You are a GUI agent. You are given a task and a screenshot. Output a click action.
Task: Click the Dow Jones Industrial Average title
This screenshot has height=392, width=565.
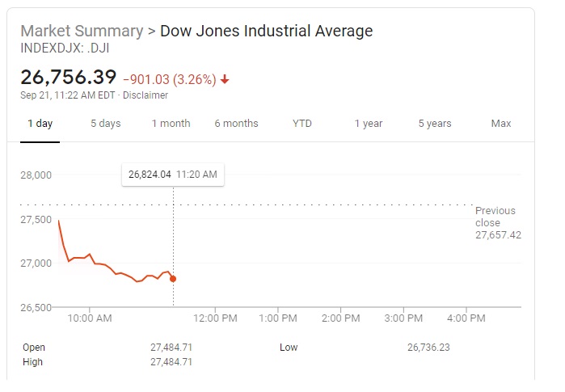267,31
